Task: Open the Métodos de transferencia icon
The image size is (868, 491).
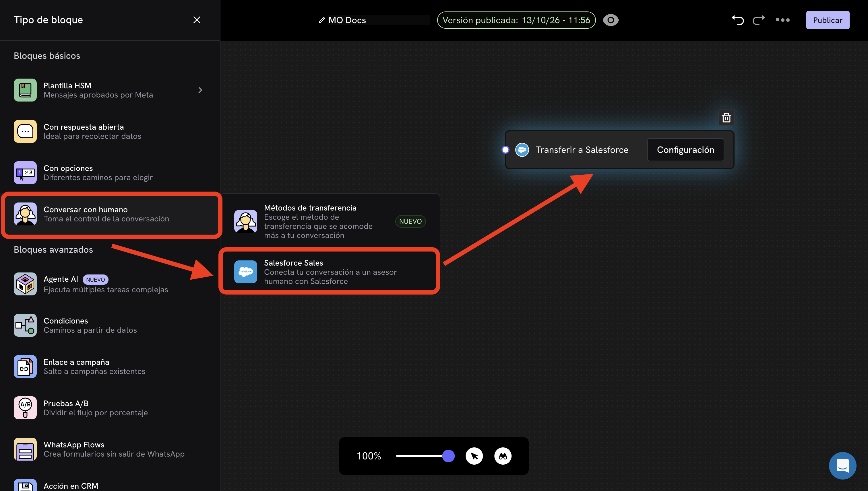Action: [x=246, y=221]
